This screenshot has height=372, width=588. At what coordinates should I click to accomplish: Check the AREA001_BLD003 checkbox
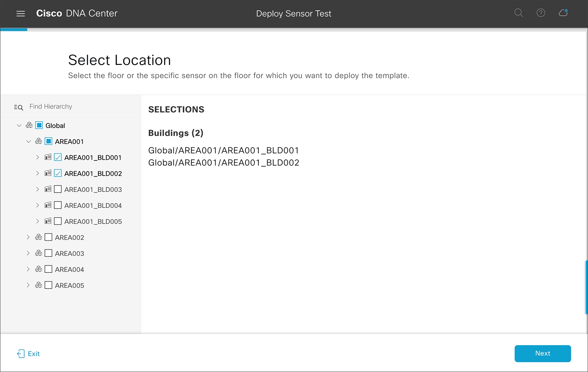point(58,189)
